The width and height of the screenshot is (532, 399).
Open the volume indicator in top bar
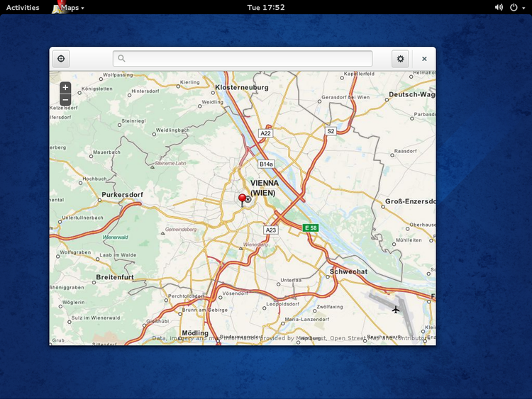point(499,7)
